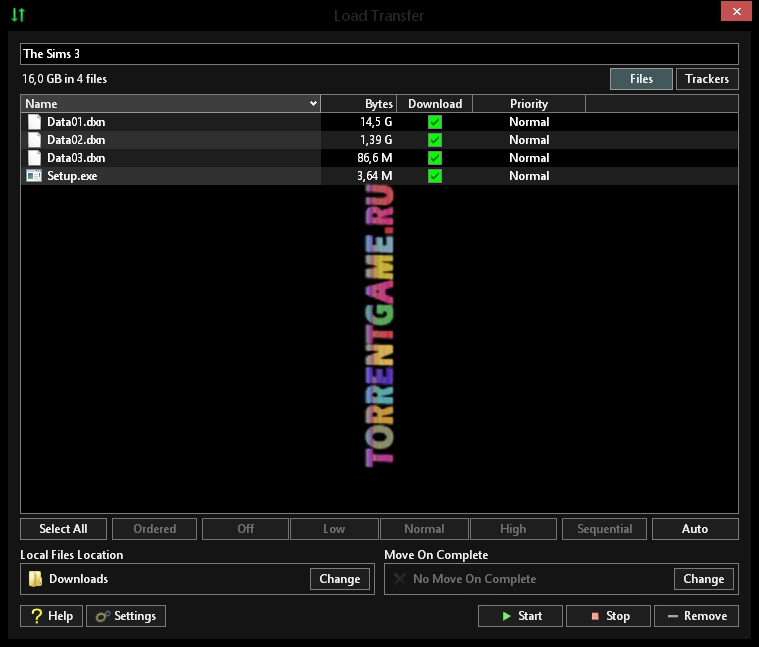Click the Download column header
759x647 pixels.
pyautogui.click(x=435, y=104)
